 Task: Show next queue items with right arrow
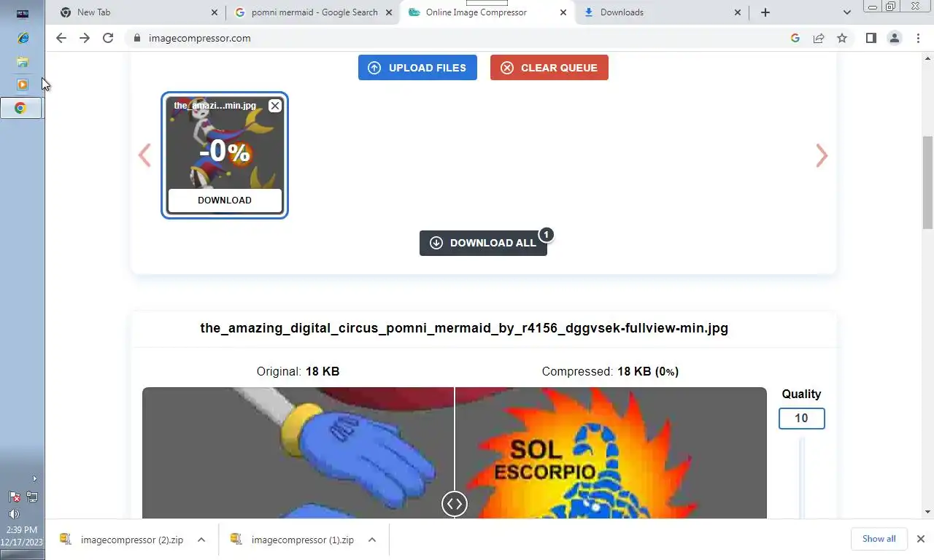[822, 155]
